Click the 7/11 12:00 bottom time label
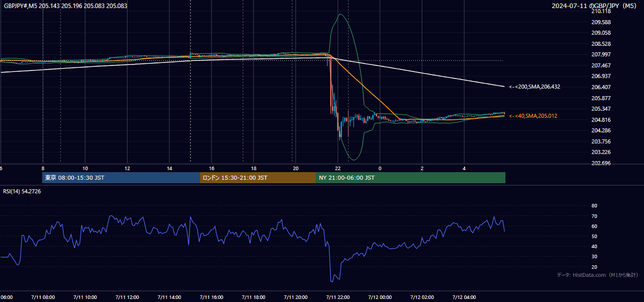 pos(127,297)
